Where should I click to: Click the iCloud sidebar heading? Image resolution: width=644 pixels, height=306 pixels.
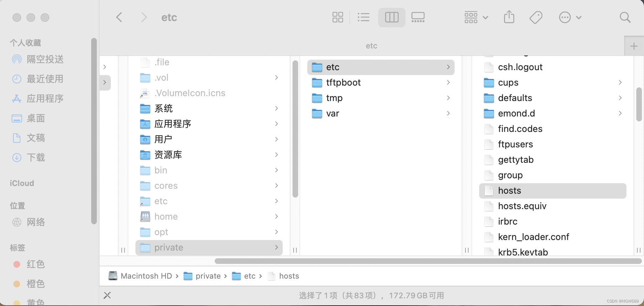tap(22, 183)
